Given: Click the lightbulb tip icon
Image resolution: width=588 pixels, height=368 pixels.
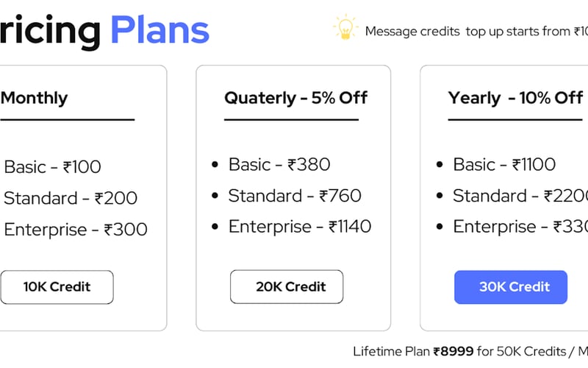Looking at the screenshot, I should pyautogui.click(x=344, y=27).
